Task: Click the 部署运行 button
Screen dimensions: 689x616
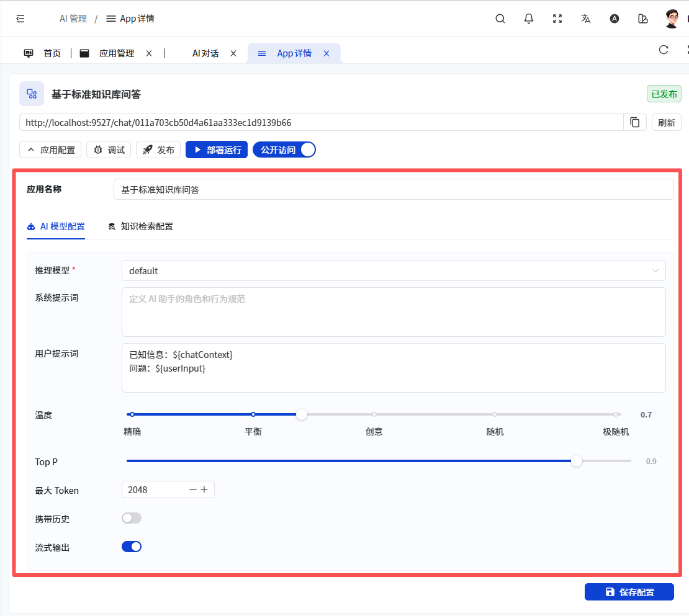Action: point(217,150)
